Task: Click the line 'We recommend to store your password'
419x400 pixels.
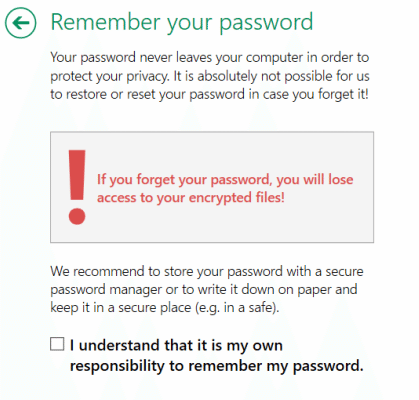Action: point(207,271)
